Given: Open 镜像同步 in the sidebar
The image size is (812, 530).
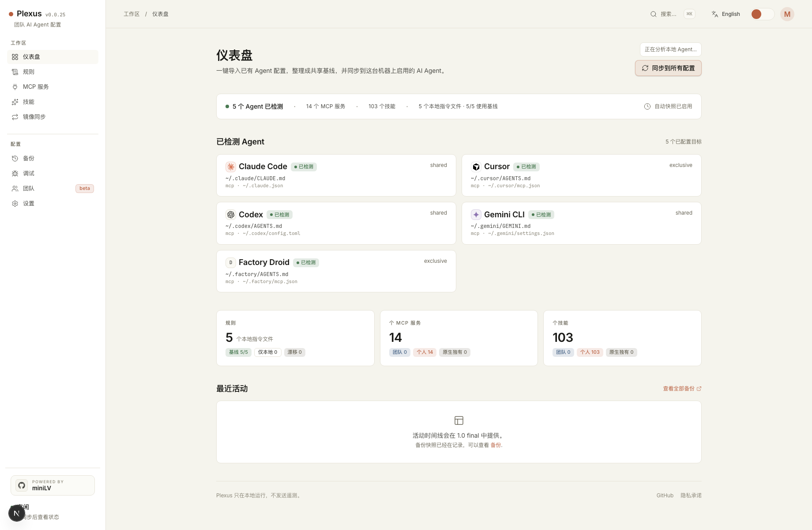Looking at the screenshot, I should pos(53,117).
